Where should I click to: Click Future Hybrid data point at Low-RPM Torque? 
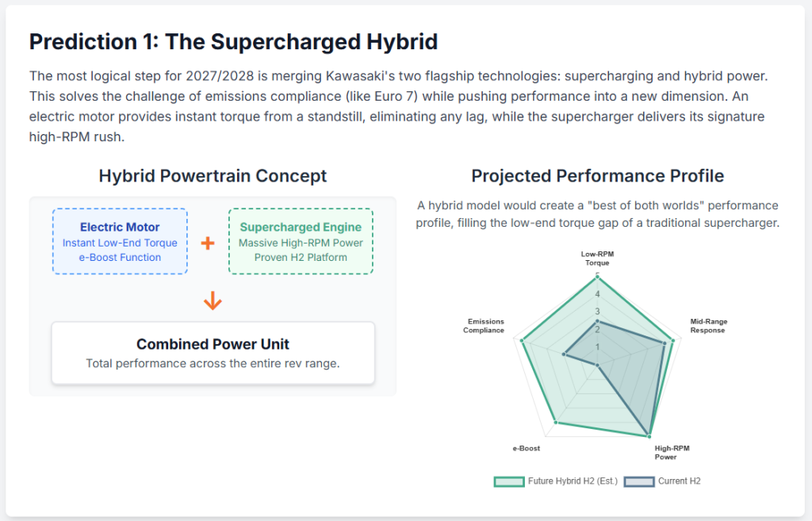598,276
